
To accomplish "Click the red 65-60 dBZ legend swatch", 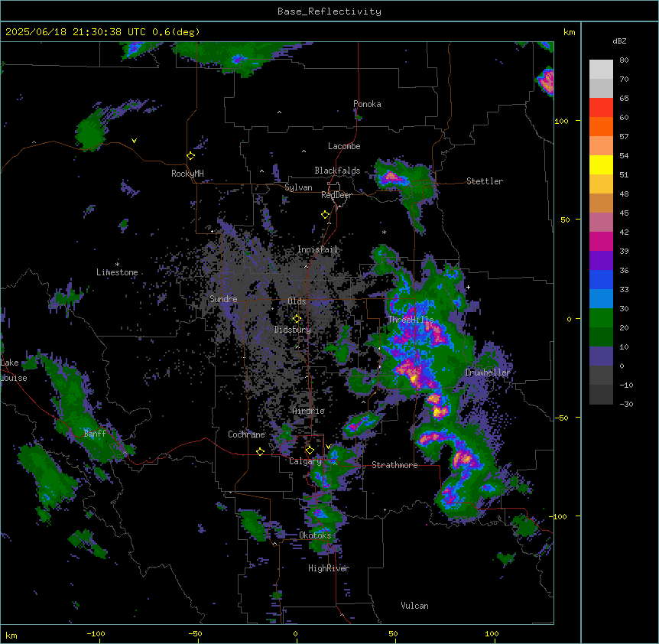I will tap(601, 108).
